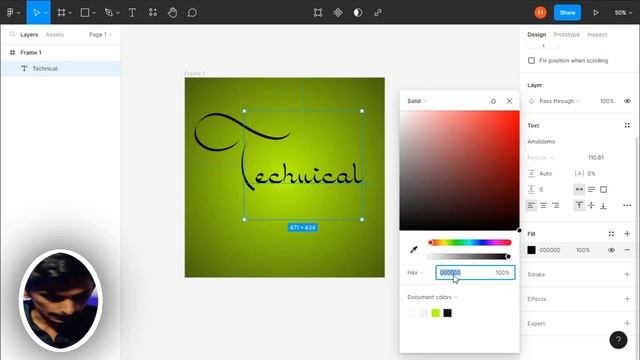Add a stroke

[627, 274]
